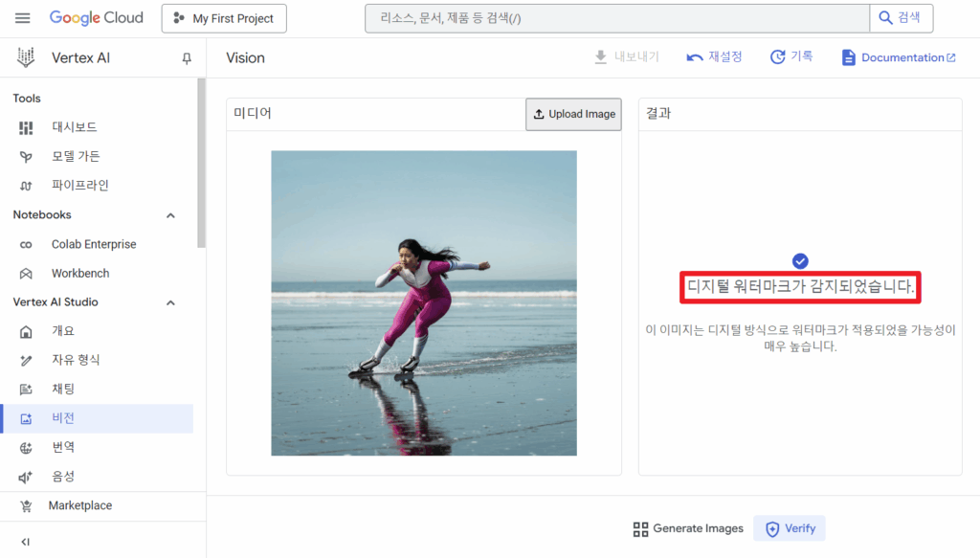Click the Tools section label
Image resolution: width=980 pixels, height=558 pixels.
pyautogui.click(x=27, y=98)
